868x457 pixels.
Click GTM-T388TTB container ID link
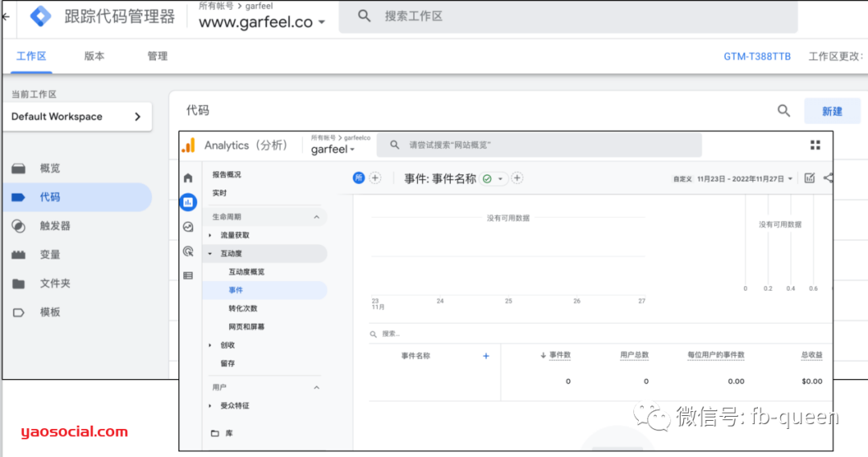pos(757,56)
